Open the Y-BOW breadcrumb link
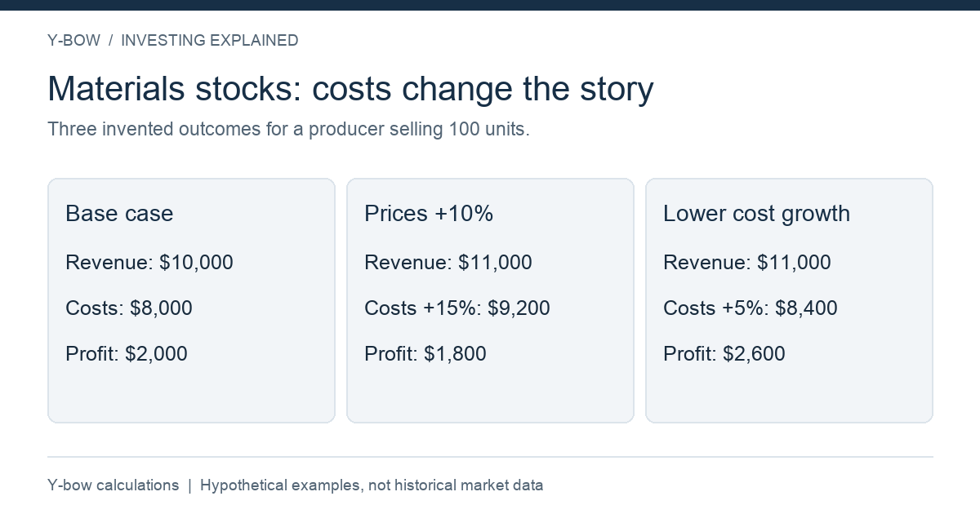The width and height of the screenshot is (980, 514). coord(73,40)
